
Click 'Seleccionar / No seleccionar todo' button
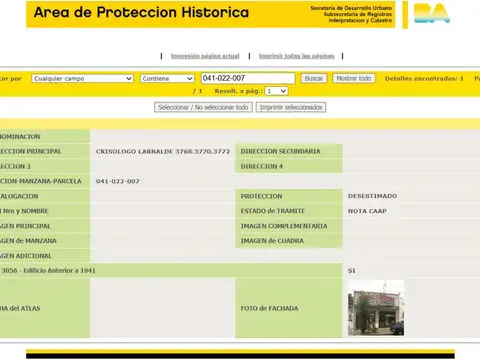pos(203,107)
